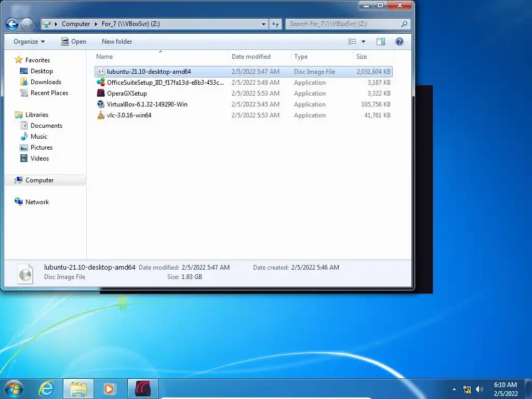The height and width of the screenshot is (399, 532).
Task: Click the OfficeSuiteSetup application icon
Action: (101, 83)
